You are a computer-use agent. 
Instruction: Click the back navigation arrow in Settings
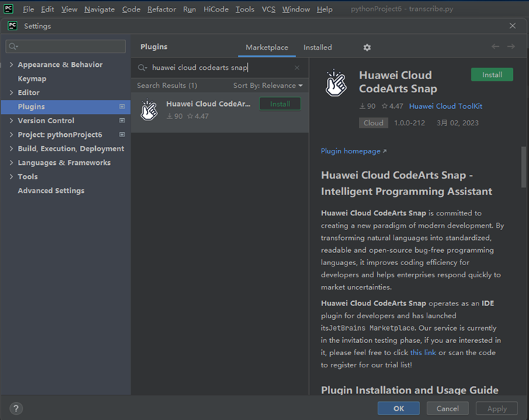[x=495, y=47]
